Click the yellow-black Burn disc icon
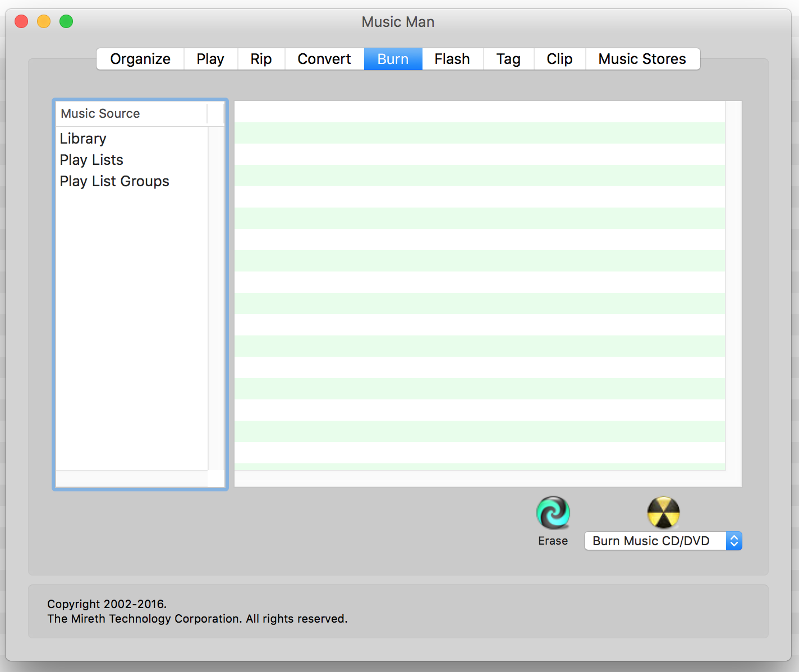 click(x=663, y=513)
